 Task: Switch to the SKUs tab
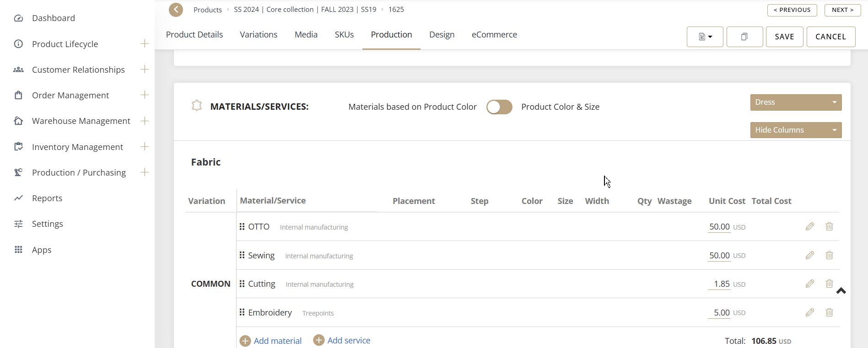(x=344, y=35)
